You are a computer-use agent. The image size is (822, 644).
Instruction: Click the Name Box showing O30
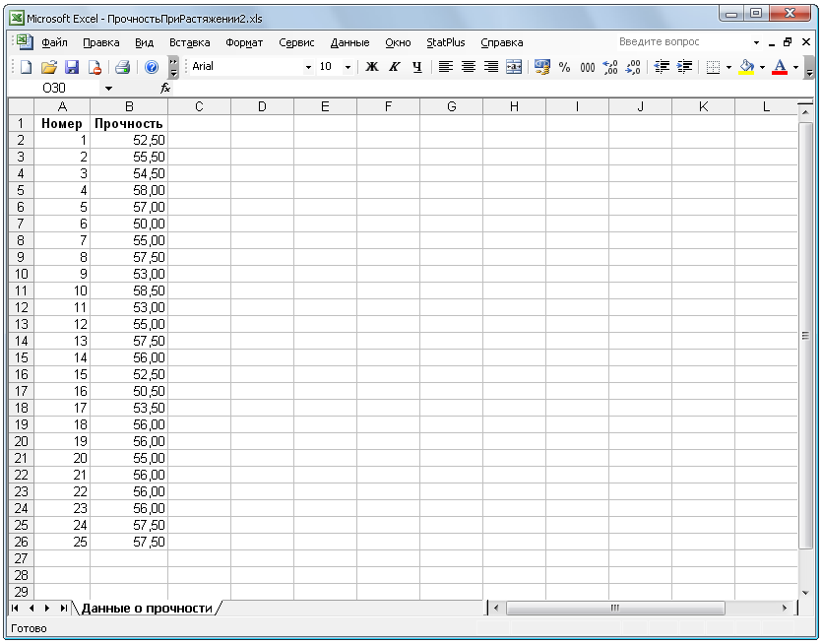pyautogui.click(x=54, y=88)
